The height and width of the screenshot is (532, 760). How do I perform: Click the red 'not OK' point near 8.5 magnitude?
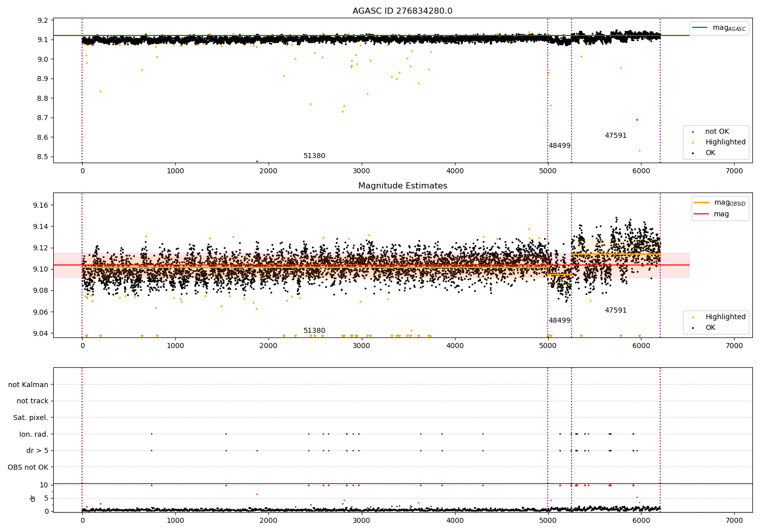coord(257,161)
